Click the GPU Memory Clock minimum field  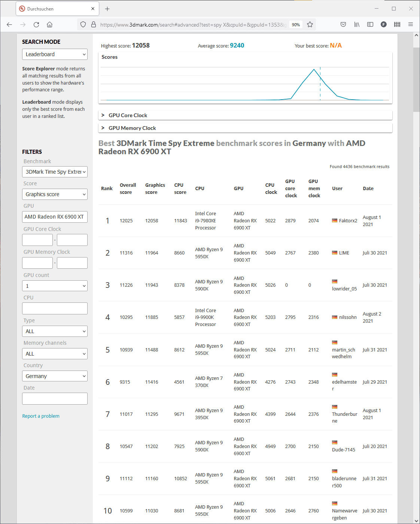coord(37,263)
